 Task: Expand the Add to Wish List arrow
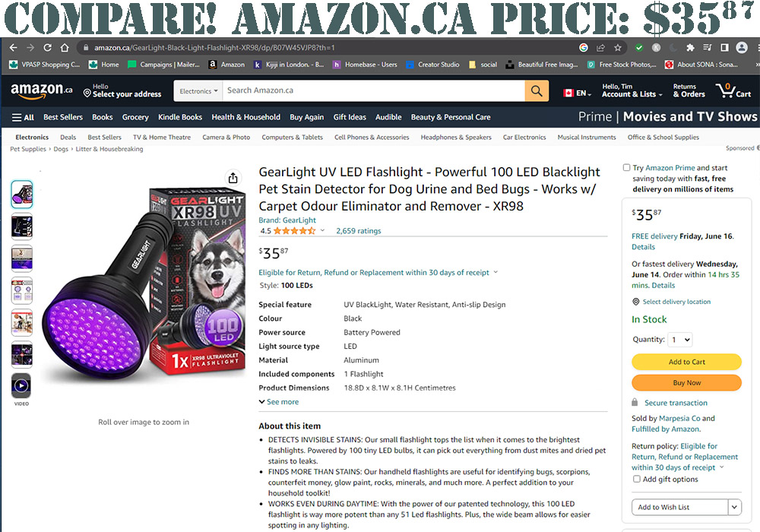click(734, 507)
